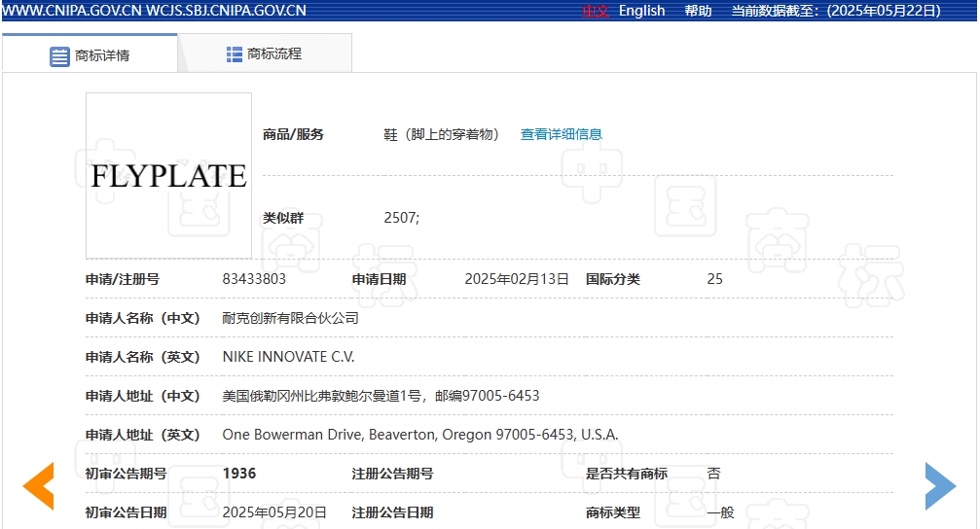Click the 初审公告日期 label
Image resolution: width=980 pixels, height=529 pixels.
point(127,512)
